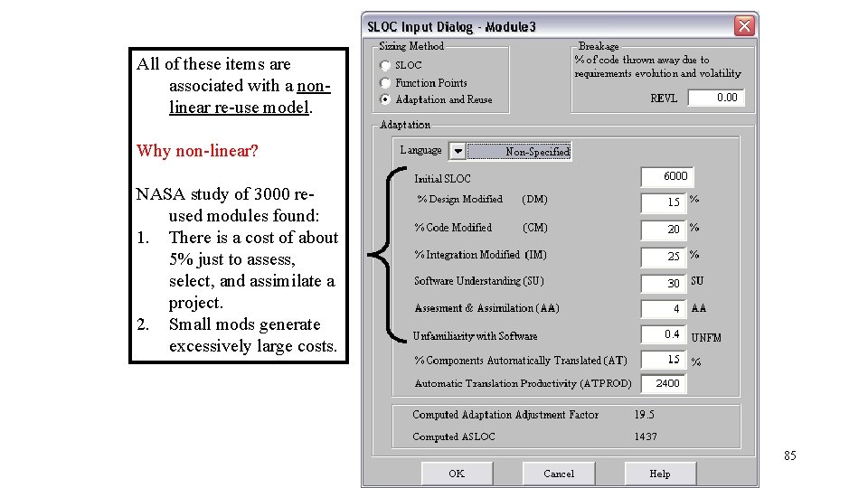Screen dimensions: 868x488
Task: Click the % Components Automatically Translated field
Action: pyautogui.click(x=663, y=360)
